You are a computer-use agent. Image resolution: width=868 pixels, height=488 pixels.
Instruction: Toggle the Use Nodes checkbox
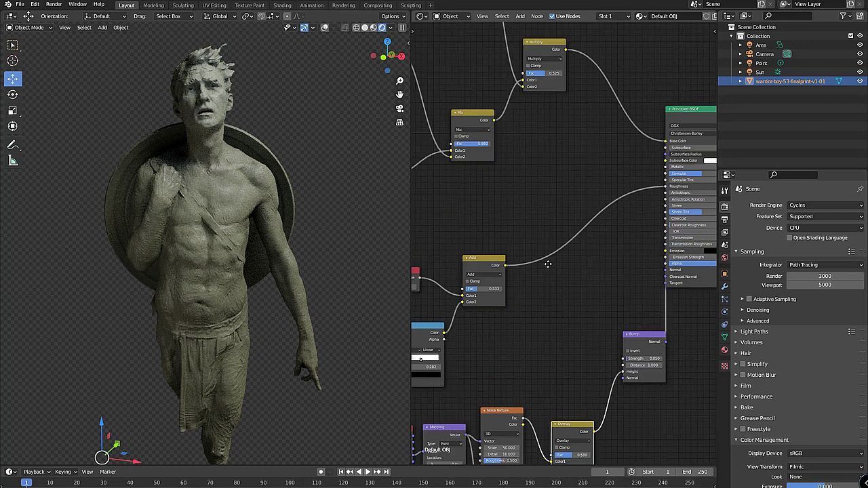click(x=552, y=16)
